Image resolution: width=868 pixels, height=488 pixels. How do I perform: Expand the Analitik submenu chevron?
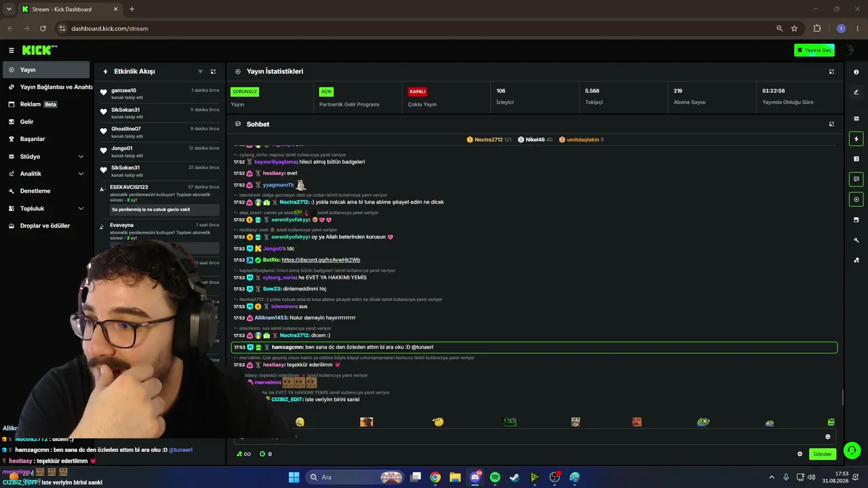coord(81,174)
